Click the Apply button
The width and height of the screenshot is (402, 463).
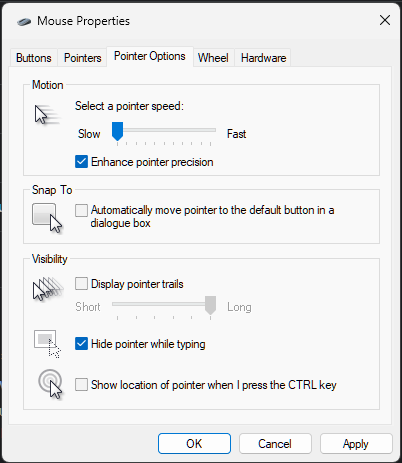(356, 444)
